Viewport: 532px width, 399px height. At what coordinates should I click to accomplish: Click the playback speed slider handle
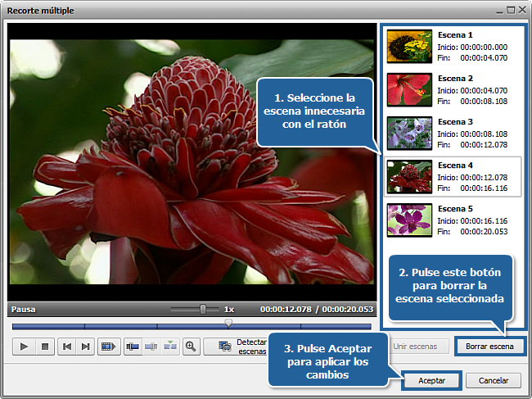(203, 309)
